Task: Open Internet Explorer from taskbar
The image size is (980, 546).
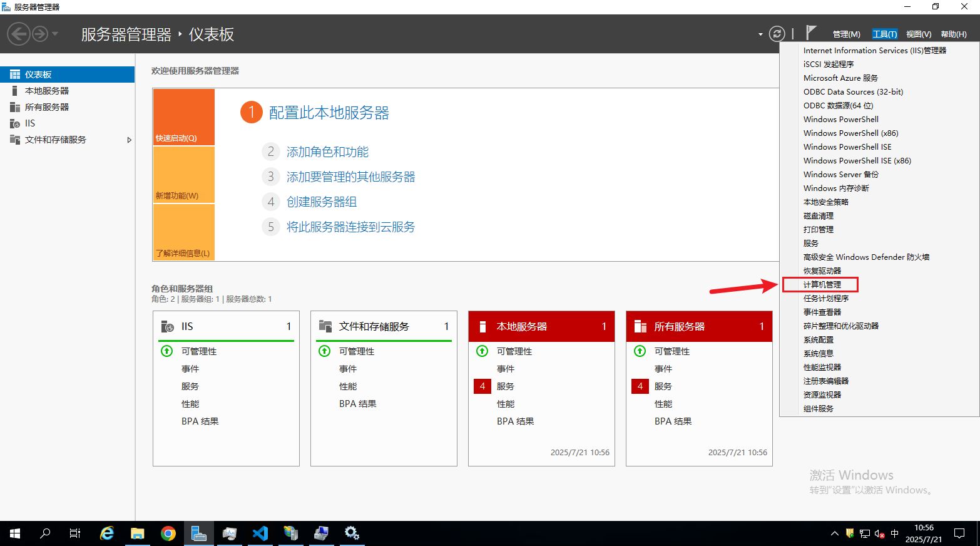Action: tap(107, 533)
